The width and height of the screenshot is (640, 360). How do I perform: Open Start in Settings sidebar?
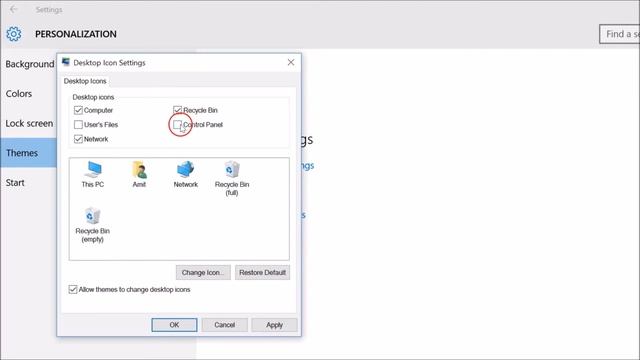[15, 182]
